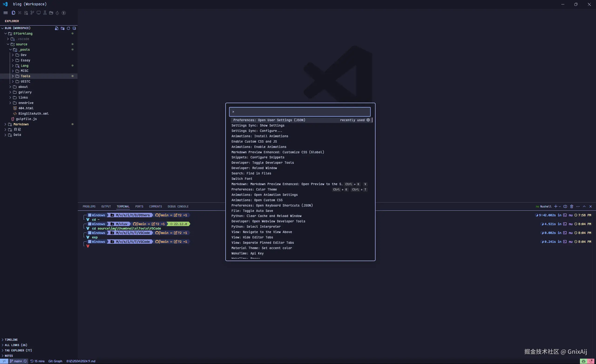Screen dimensions: 596x364
Task: Collapse all folders in Explorer
Action: tap(74, 28)
